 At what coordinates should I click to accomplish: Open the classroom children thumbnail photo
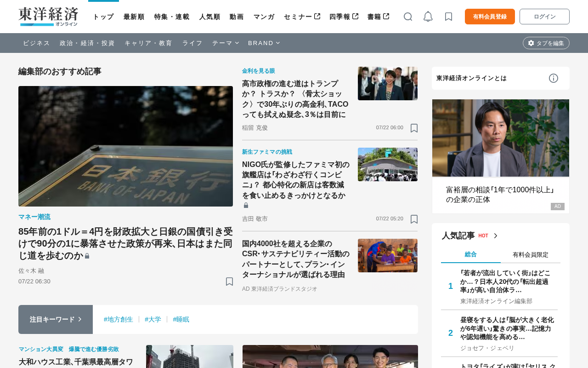pyautogui.click(x=388, y=255)
